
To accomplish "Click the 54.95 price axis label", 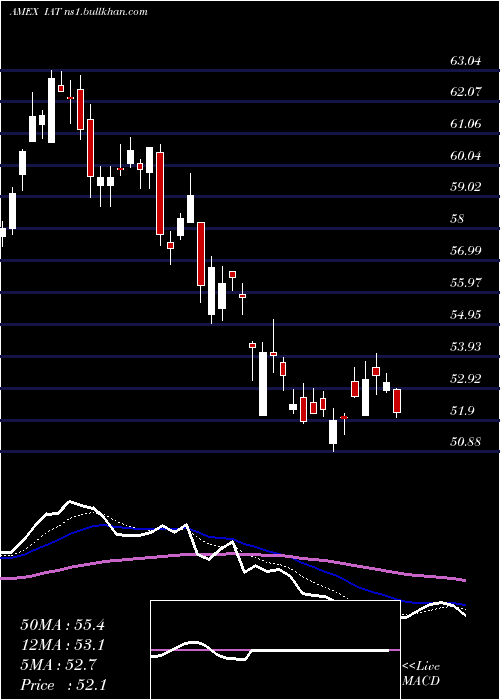I will (466, 315).
